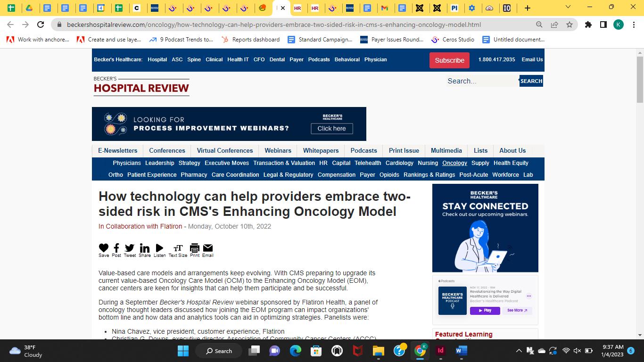Click the Listen play icon for the article

pos(159,248)
